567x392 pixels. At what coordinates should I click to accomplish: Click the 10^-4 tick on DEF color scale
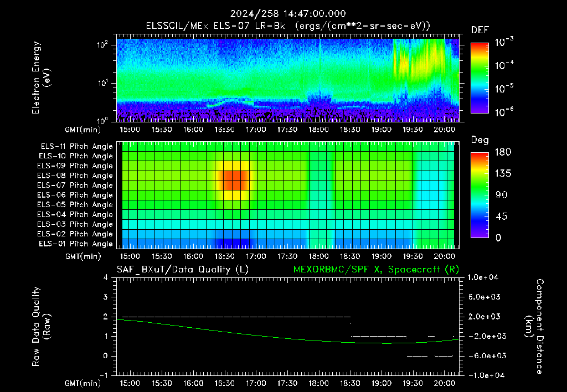[x=504, y=65]
